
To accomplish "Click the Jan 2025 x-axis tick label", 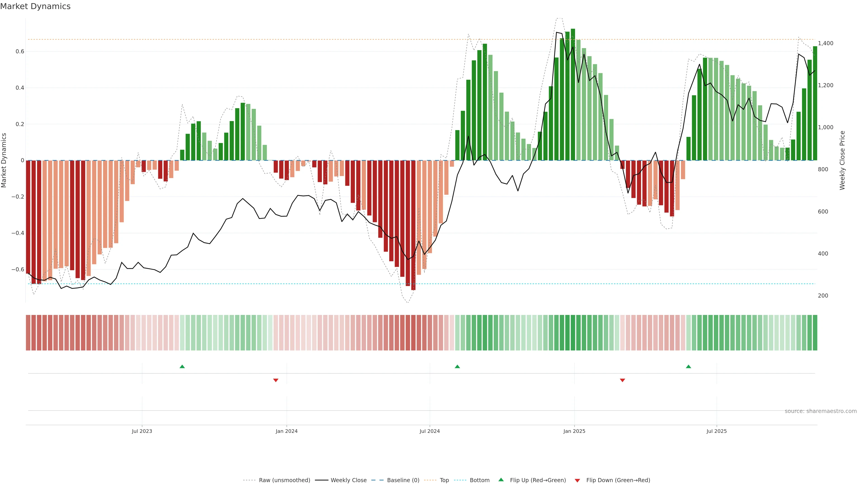I will (x=574, y=431).
